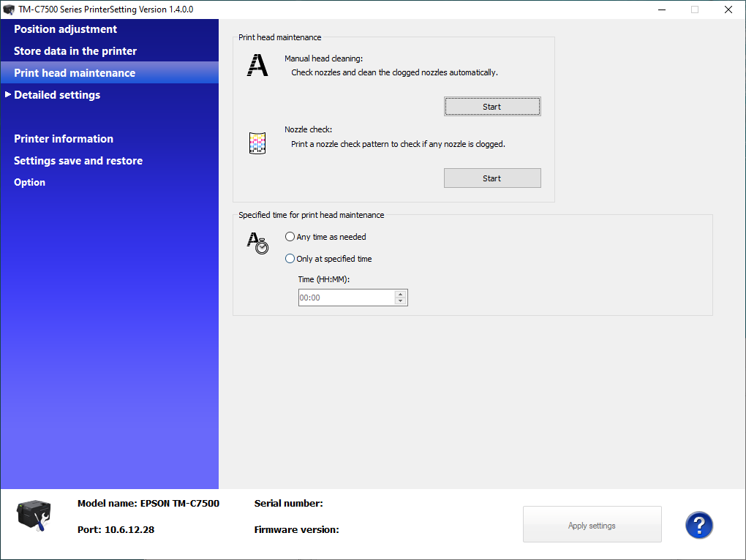Screen dimensions: 746x560
Task: Click the Time (HH:MM) input field
Action: (x=346, y=298)
